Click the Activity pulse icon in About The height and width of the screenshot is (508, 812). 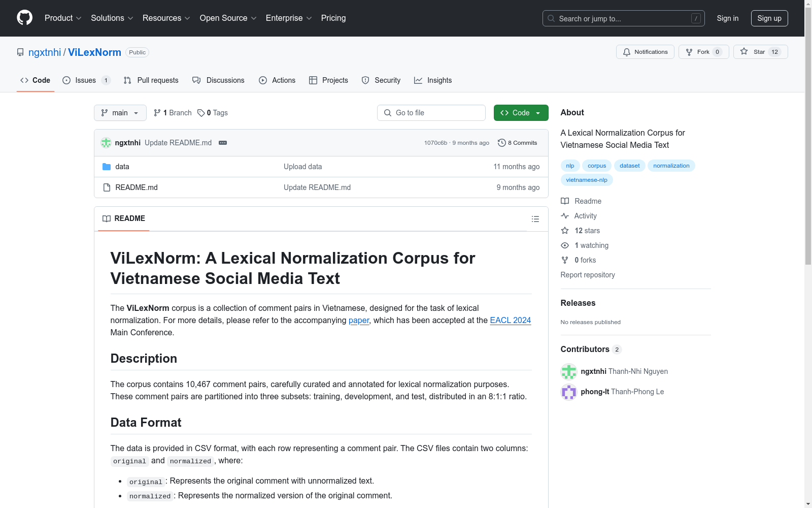565,216
